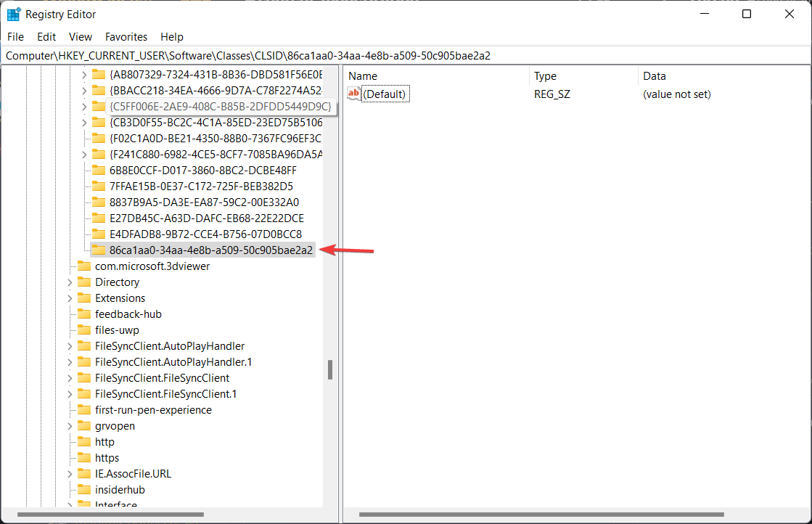Click folder icon beside http
Viewport: 812px width, 524px height.
tap(84, 442)
